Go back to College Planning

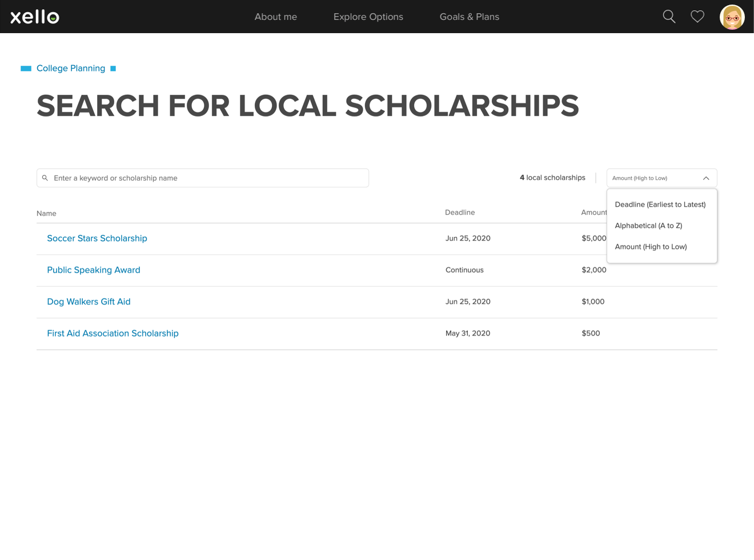coord(71,68)
